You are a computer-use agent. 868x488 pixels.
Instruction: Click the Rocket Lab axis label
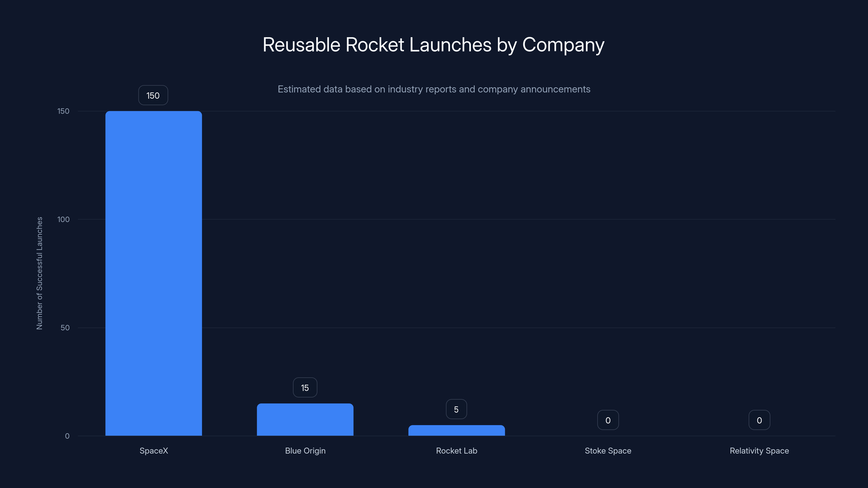(x=457, y=451)
